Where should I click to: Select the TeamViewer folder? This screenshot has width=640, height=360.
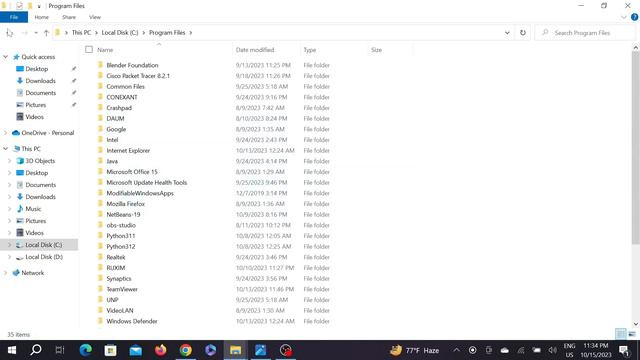click(x=122, y=289)
